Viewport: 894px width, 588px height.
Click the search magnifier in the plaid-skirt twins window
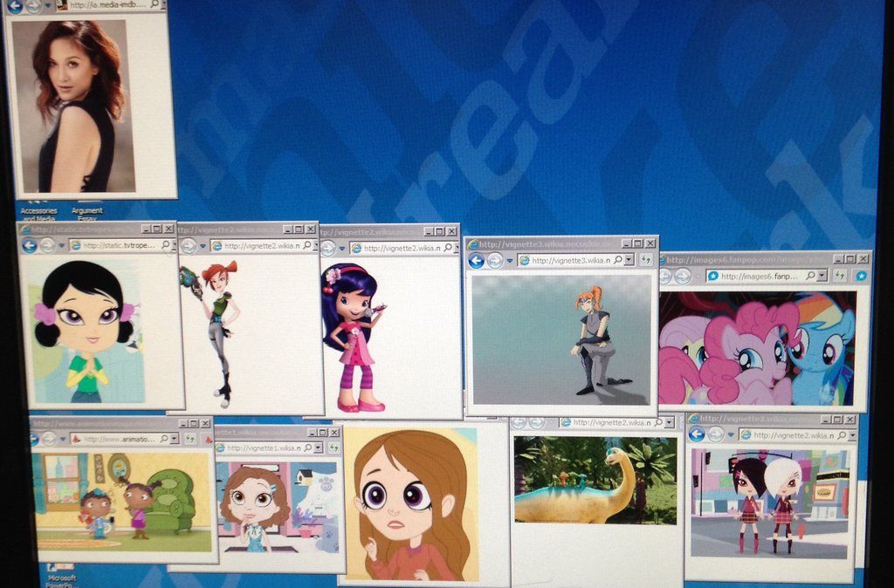coord(842,434)
